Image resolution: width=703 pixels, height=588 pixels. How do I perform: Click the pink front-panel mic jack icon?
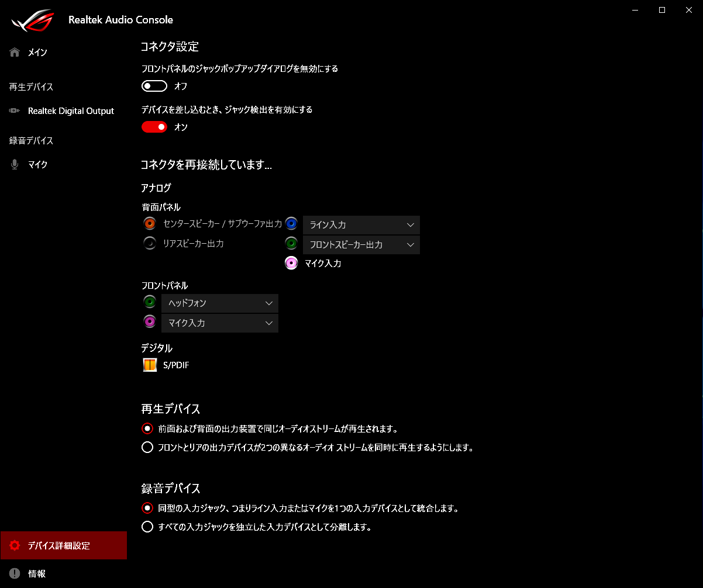pyautogui.click(x=150, y=321)
